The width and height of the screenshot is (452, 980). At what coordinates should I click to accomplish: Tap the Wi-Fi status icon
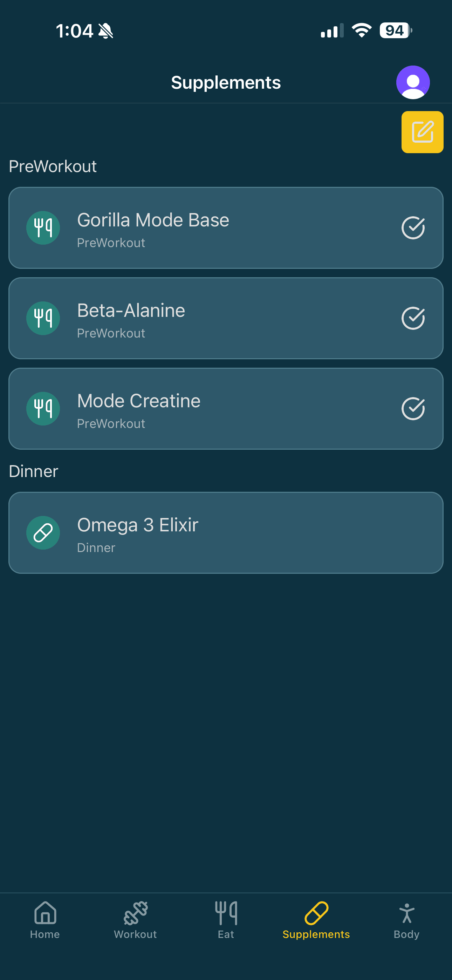coord(362,30)
